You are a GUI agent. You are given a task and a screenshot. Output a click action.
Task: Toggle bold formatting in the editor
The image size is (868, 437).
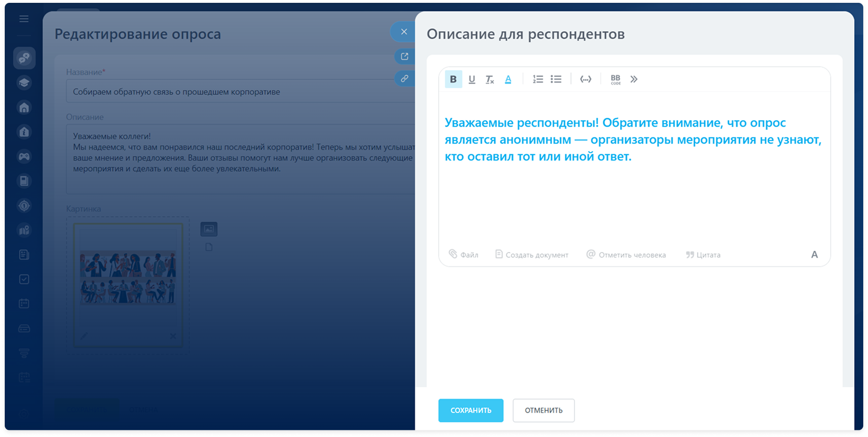coord(453,79)
